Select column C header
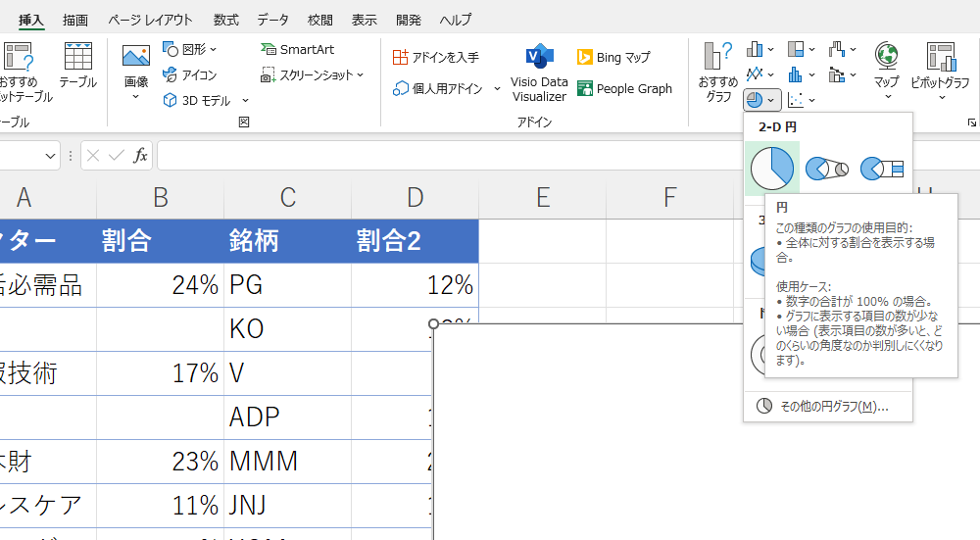Viewport: 980px width, 540px height. tap(287, 198)
